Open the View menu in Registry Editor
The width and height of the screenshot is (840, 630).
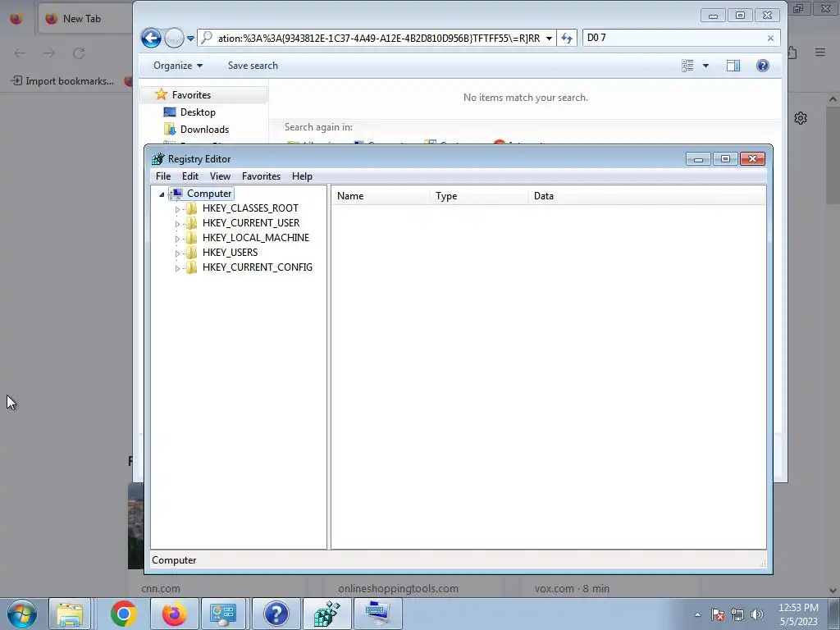[x=220, y=176]
